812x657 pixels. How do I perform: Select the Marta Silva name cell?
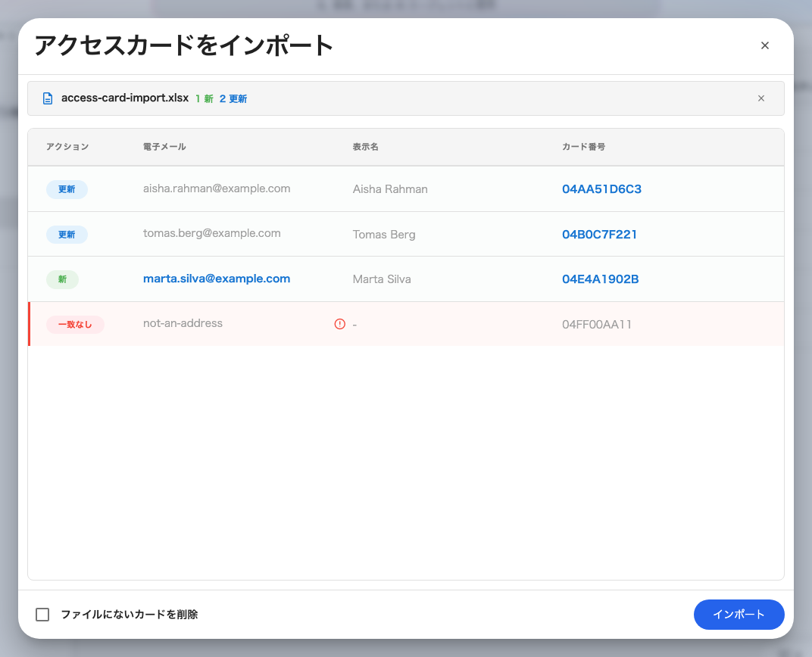[x=382, y=279]
